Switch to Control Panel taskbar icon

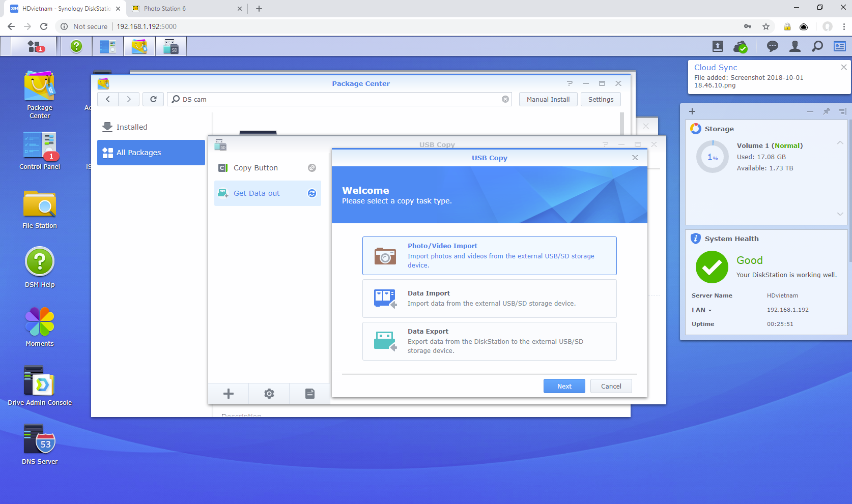pyautogui.click(x=108, y=46)
